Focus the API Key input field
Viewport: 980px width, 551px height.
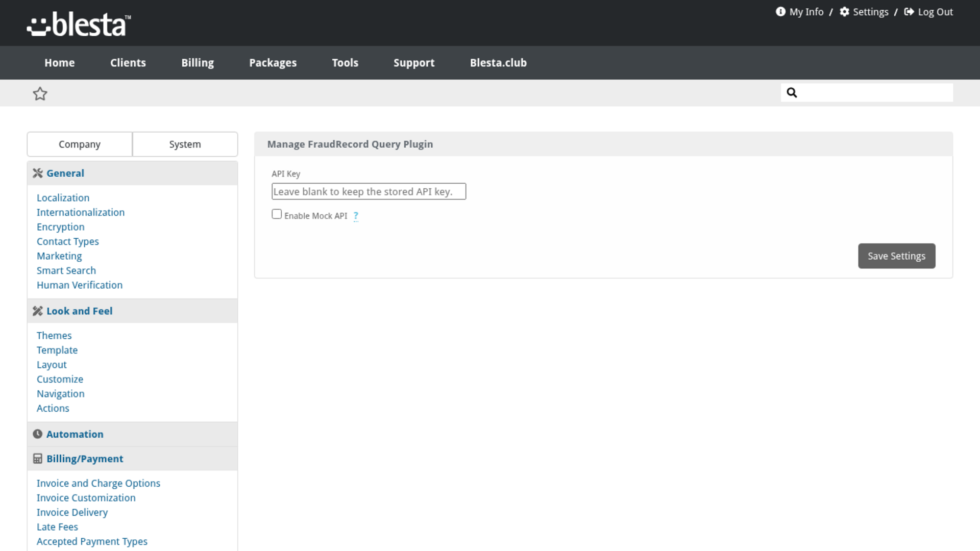(x=369, y=191)
